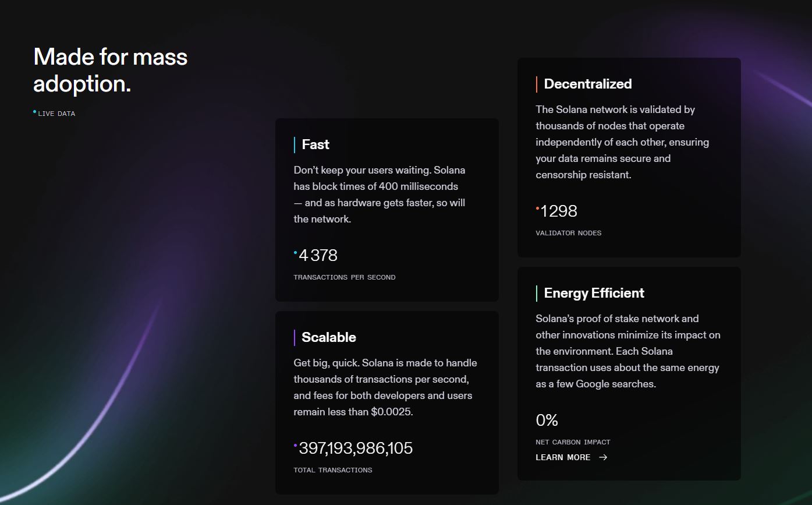This screenshot has width=812, height=505.
Task: Click the Fast card heading
Action: coord(315,144)
